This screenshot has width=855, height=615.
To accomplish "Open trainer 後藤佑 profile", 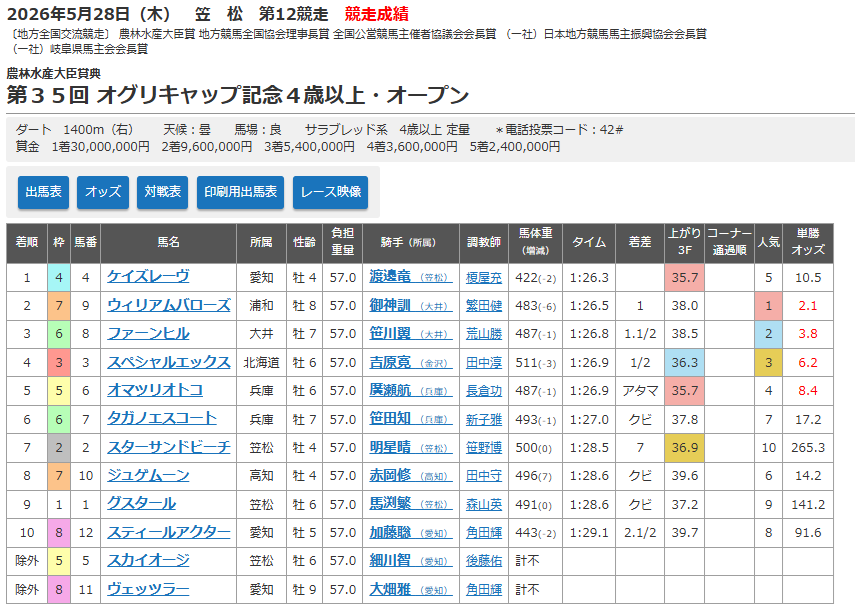I will point(484,561).
